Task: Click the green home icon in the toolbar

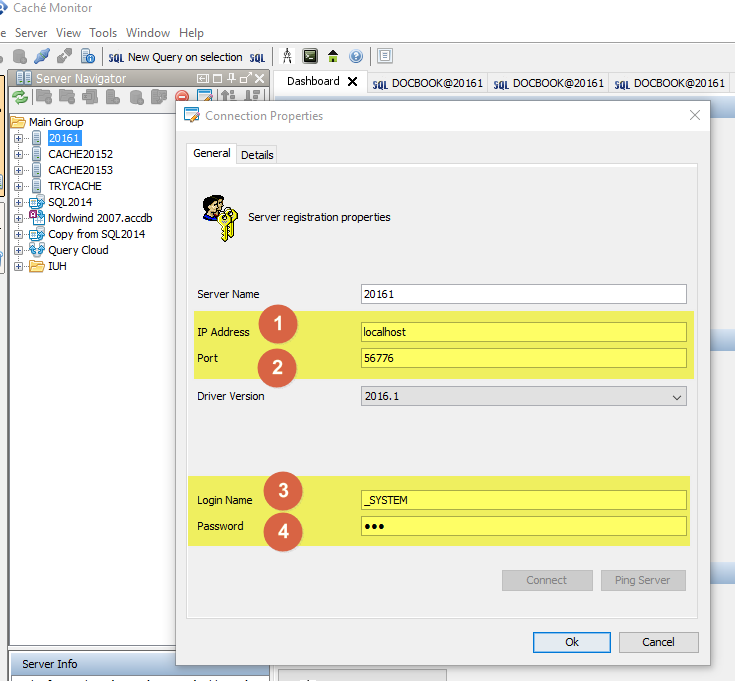Action: click(333, 57)
